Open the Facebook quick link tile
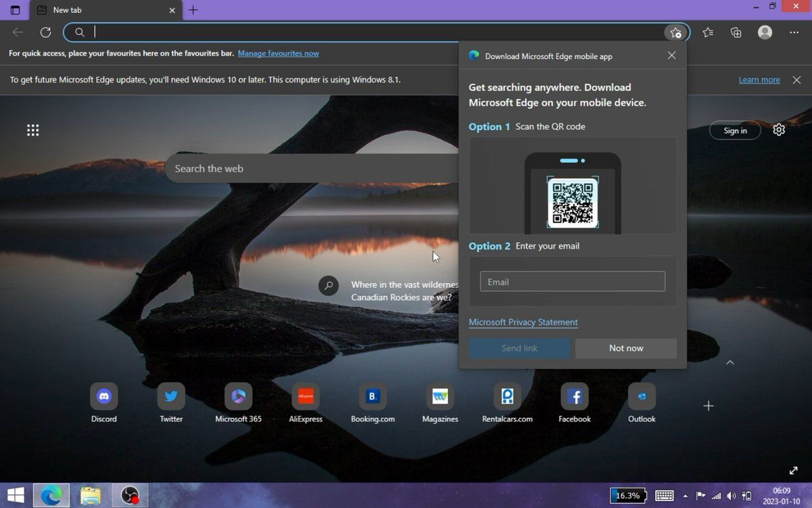The width and height of the screenshot is (812, 508). (574, 397)
